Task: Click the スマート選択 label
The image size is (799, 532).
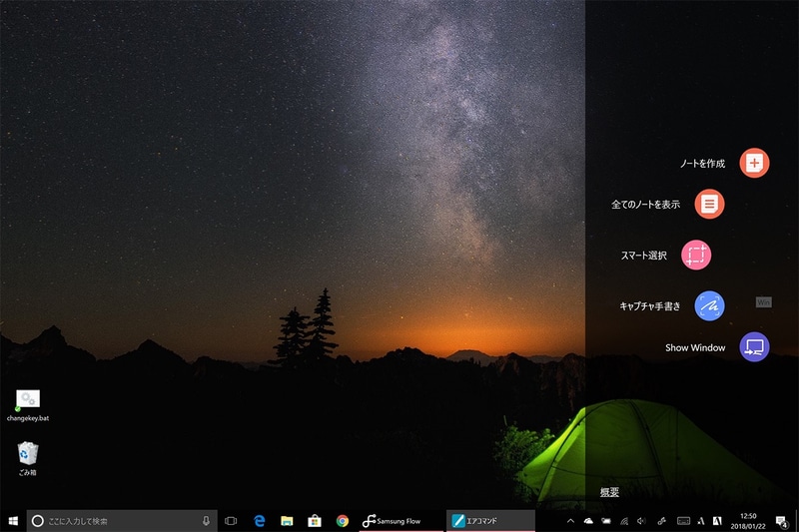Action: (x=643, y=256)
